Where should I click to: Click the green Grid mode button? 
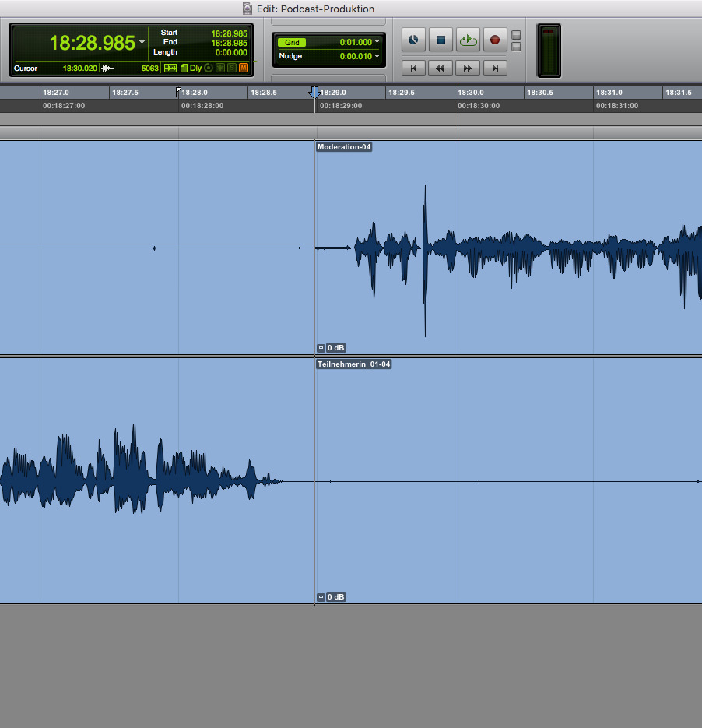pyautogui.click(x=292, y=42)
